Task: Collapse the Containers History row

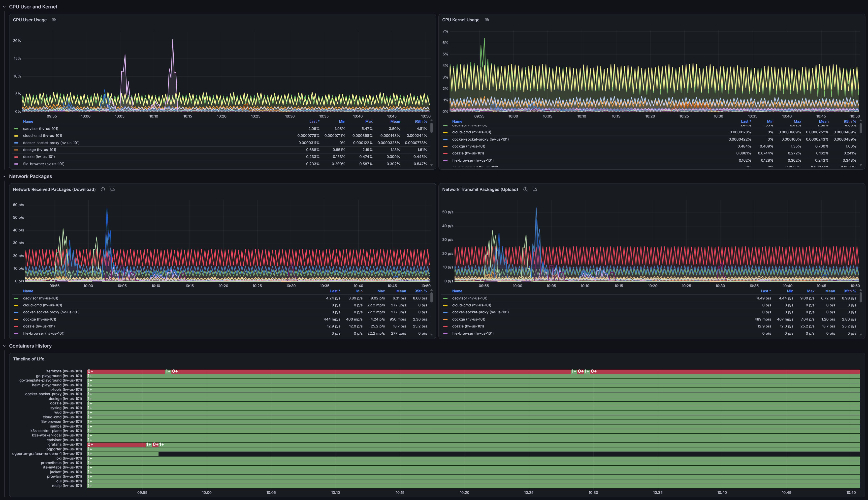Action: click(30, 346)
